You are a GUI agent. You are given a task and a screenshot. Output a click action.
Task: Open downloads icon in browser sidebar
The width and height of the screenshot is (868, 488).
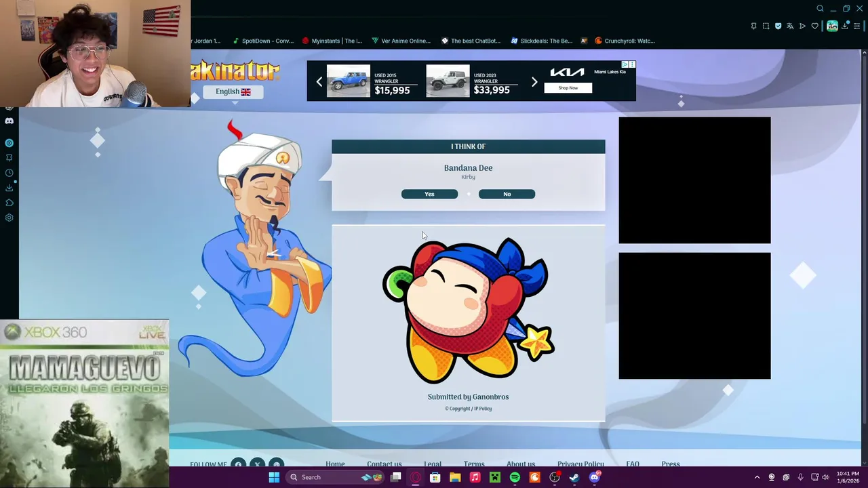tap(9, 188)
